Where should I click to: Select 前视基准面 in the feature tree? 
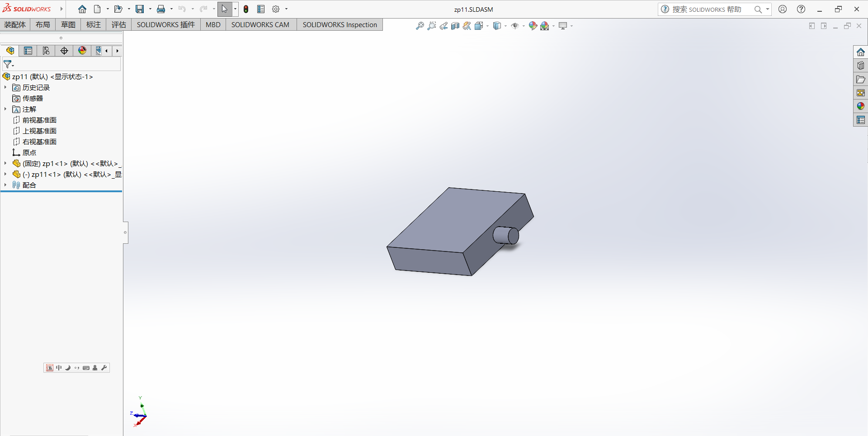39,120
